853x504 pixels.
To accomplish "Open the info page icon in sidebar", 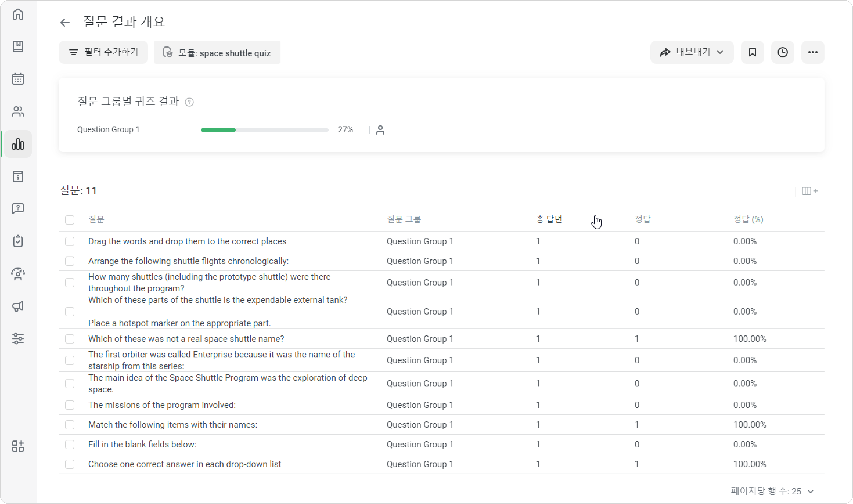I will (18, 177).
